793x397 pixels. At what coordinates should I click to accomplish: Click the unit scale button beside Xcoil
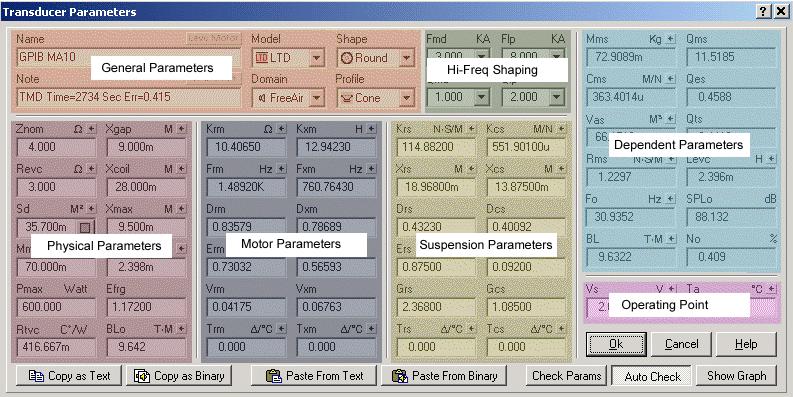click(182, 169)
